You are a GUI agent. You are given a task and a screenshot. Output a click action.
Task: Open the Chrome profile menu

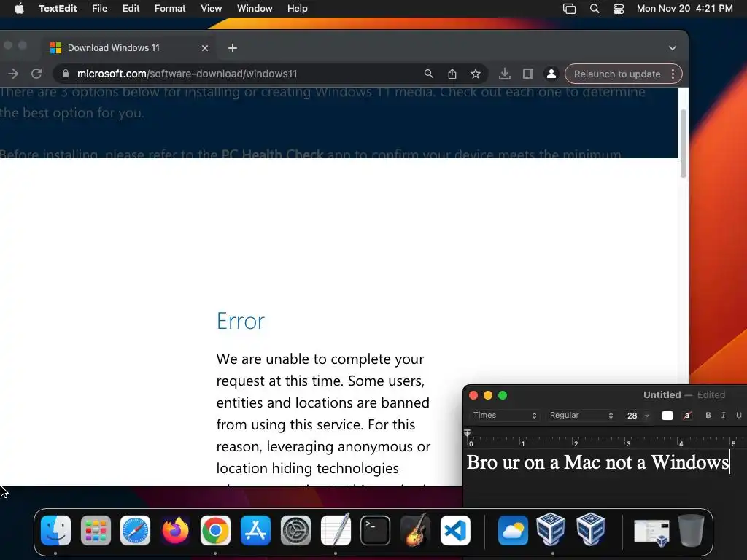[551, 74]
